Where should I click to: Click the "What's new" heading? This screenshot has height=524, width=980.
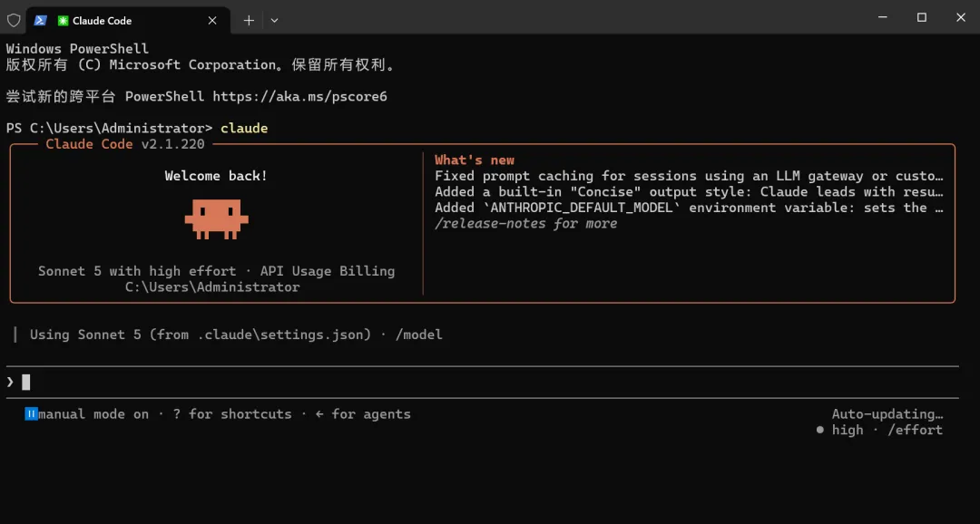[475, 160]
